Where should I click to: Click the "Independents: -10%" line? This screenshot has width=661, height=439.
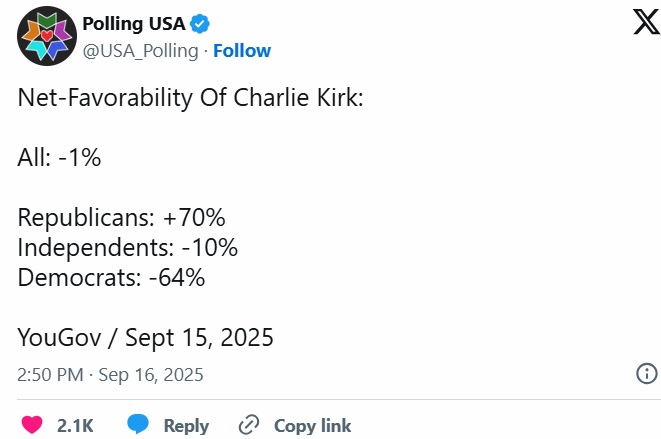coord(127,247)
